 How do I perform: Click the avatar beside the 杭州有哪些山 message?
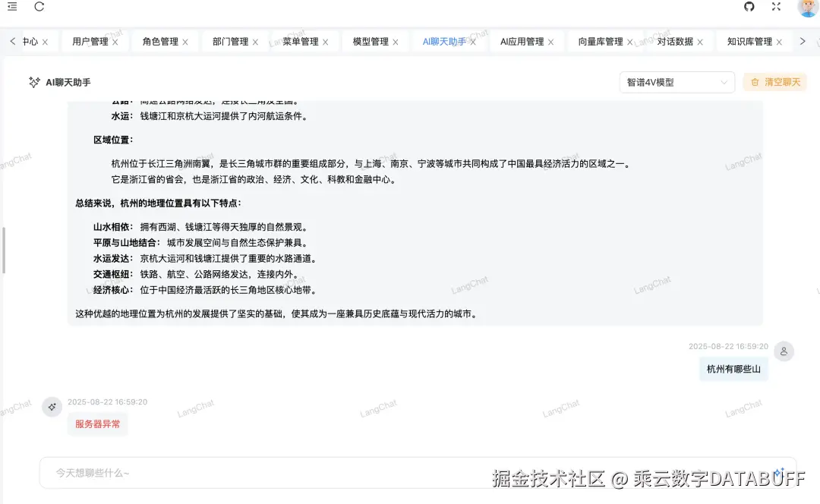click(x=784, y=351)
